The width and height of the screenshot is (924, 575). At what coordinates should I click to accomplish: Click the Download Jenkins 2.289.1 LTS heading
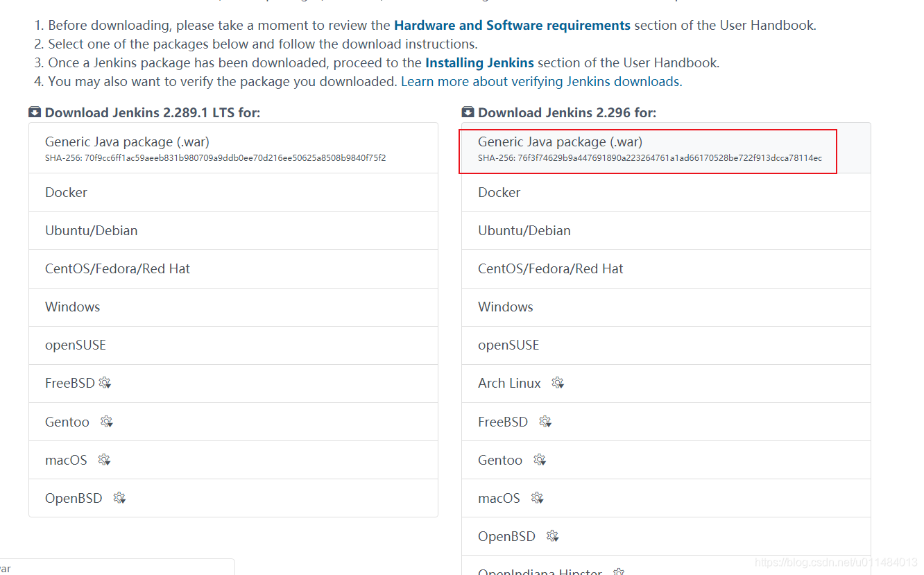pyautogui.click(x=153, y=112)
